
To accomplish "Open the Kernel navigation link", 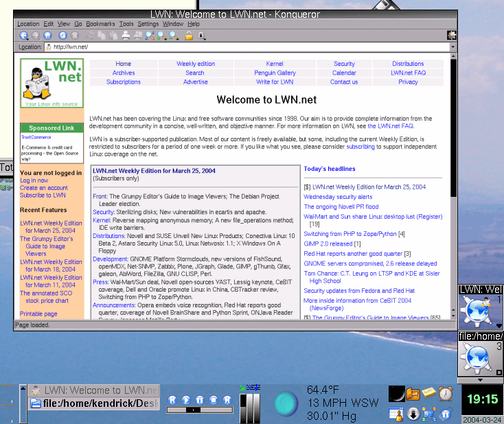I will point(275,64).
